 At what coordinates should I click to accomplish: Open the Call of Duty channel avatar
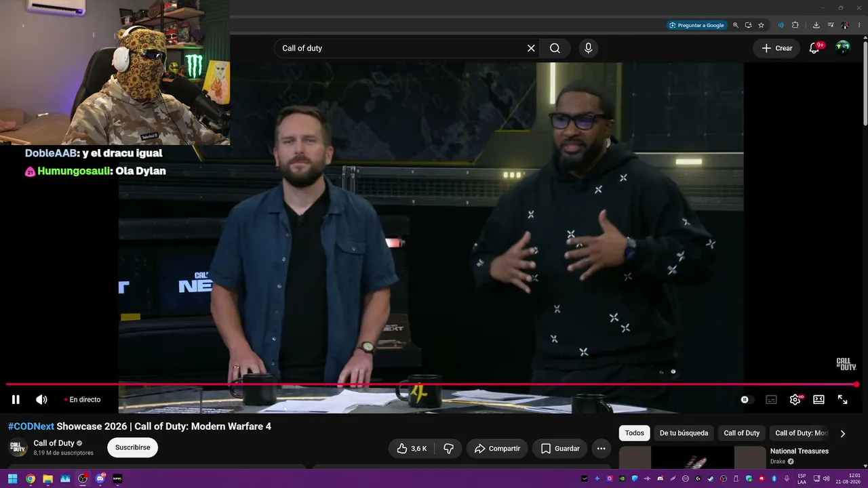tap(18, 448)
